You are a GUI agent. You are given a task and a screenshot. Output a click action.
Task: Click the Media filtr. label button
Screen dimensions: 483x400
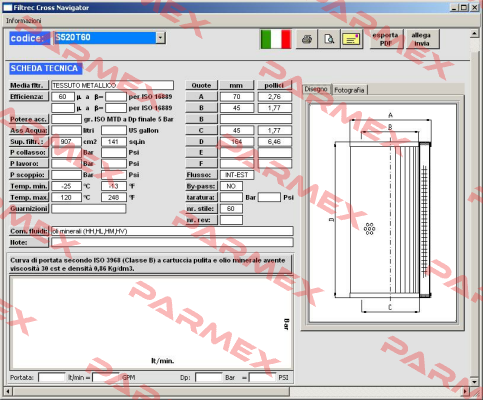click(29, 85)
